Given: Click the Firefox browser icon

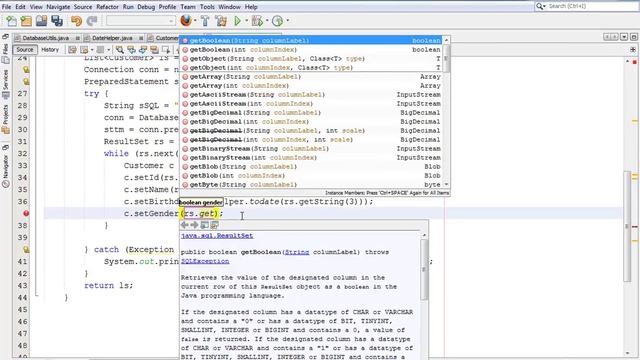Looking at the screenshot, I should pyautogui.click(x=186, y=20).
